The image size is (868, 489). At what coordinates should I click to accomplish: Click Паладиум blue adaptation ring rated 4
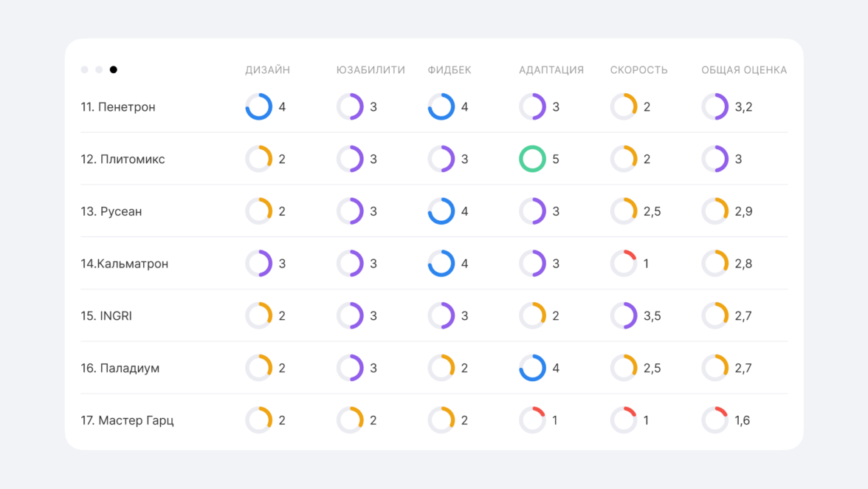(x=532, y=368)
